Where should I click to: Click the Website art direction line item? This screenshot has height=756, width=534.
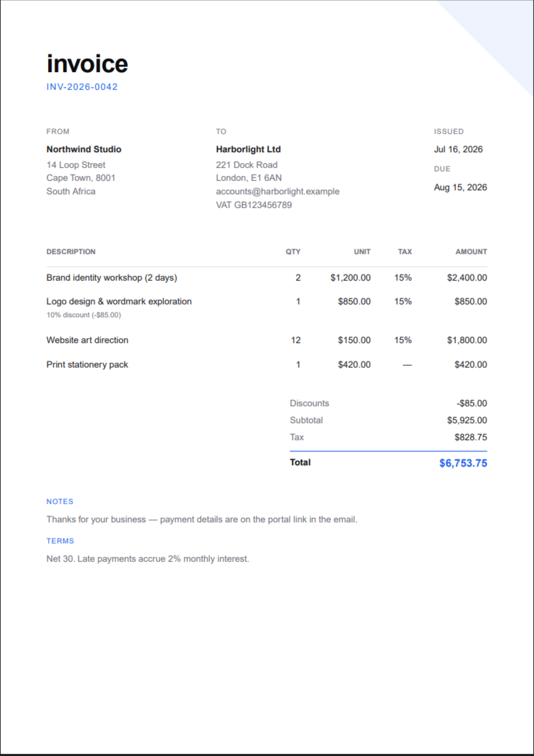tap(87, 340)
